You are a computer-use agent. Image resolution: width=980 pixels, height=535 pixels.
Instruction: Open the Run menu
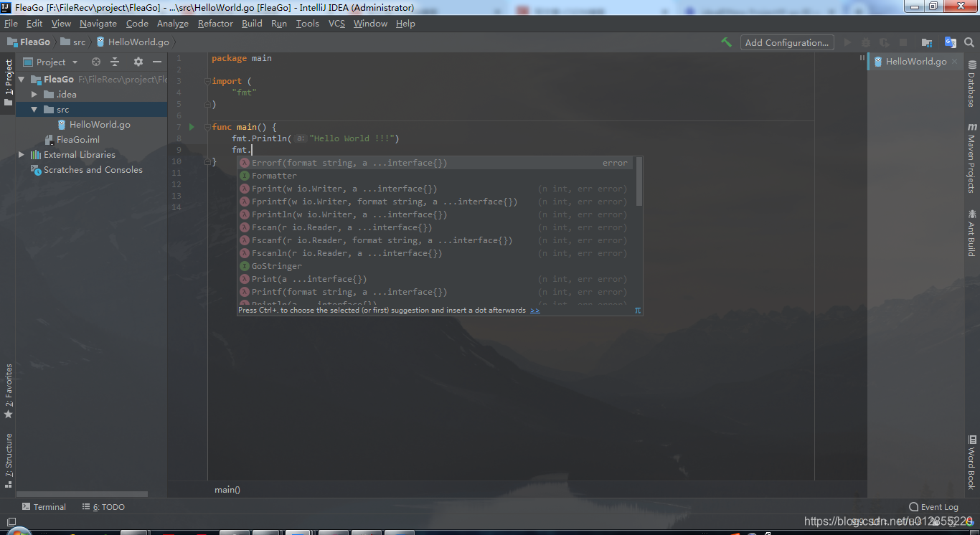point(279,24)
